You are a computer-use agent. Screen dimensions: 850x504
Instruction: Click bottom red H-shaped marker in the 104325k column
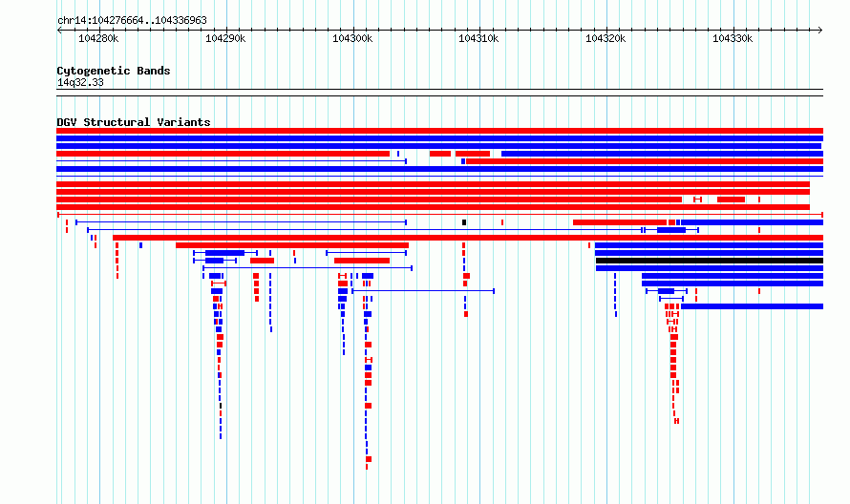[x=676, y=421]
